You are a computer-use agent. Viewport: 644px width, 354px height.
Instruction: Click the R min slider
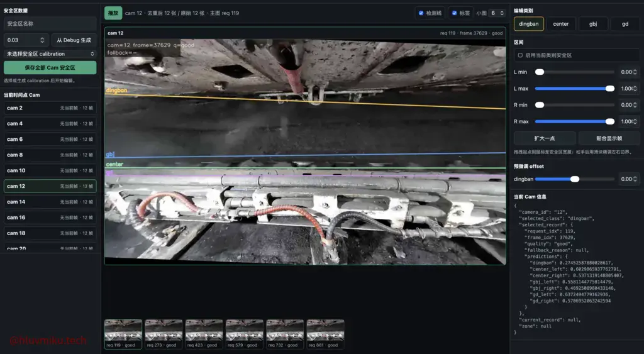click(575, 105)
